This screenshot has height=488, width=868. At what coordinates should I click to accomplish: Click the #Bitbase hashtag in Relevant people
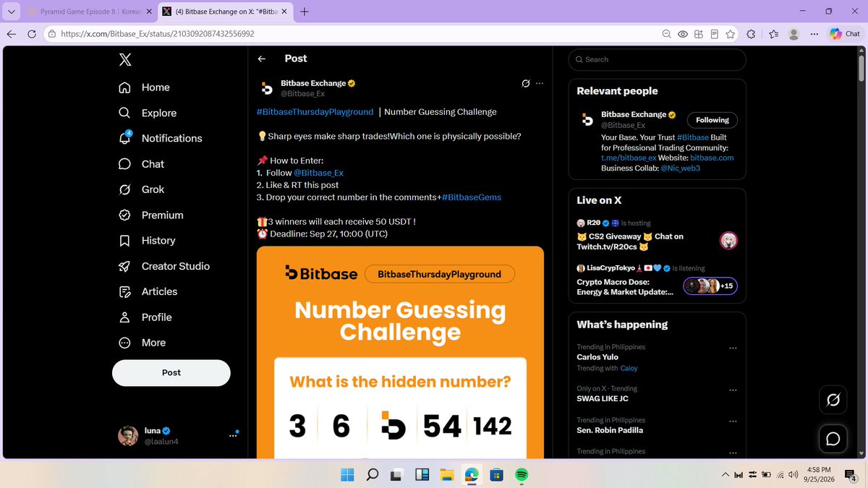(x=693, y=137)
